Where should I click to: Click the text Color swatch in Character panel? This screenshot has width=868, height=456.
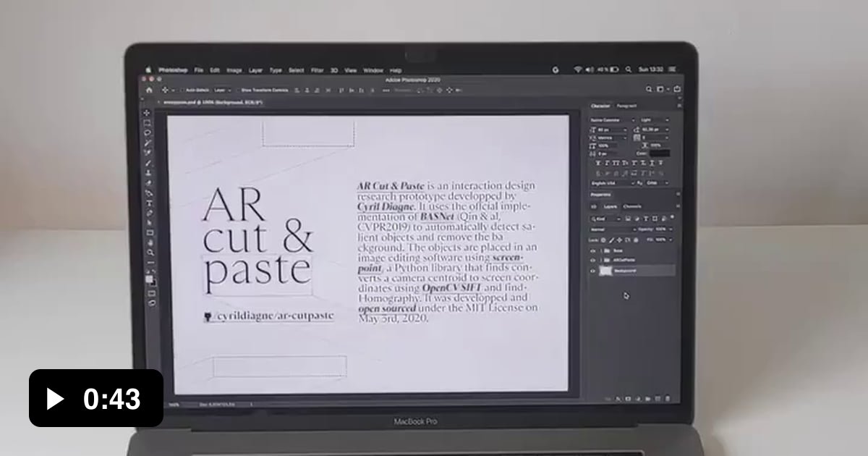(x=660, y=153)
